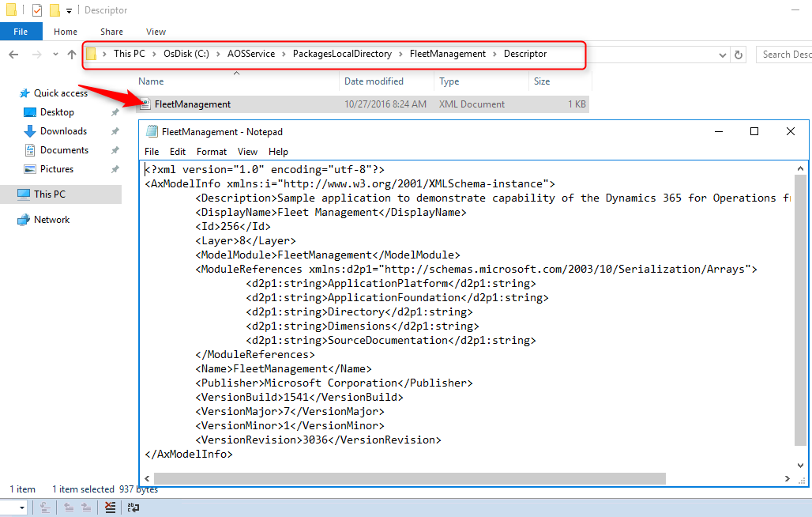This screenshot has width=812, height=517.
Task: Click Notepad vertical scrollbar up arrow
Action: click(800, 168)
